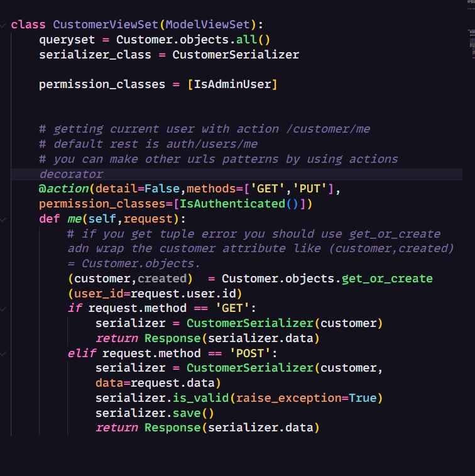Image resolution: width=475 pixels, height=476 pixels.
Task: Click the minimap at the top right
Action: [471, 29]
